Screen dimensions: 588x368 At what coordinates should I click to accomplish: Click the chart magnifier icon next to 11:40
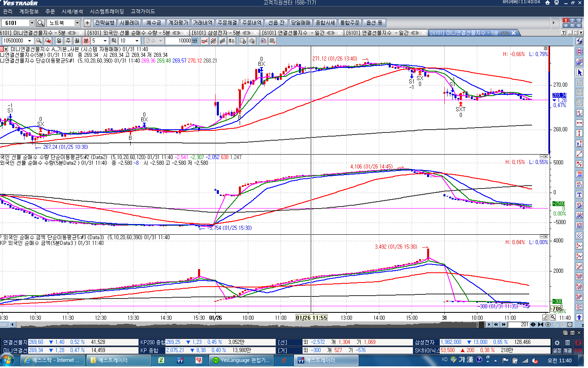click(x=553, y=317)
